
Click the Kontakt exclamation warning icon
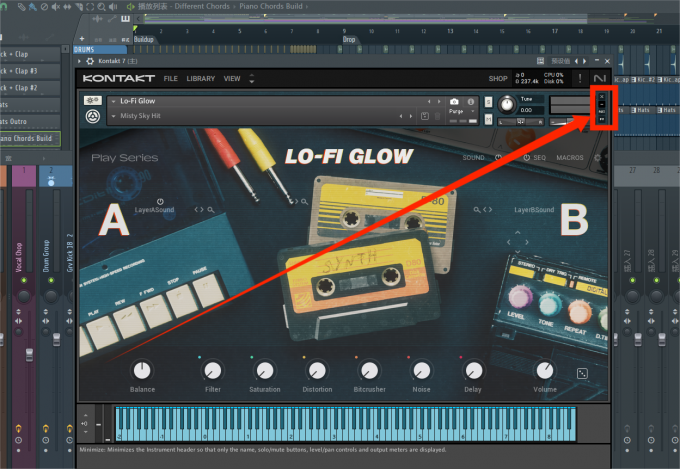point(580,79)
